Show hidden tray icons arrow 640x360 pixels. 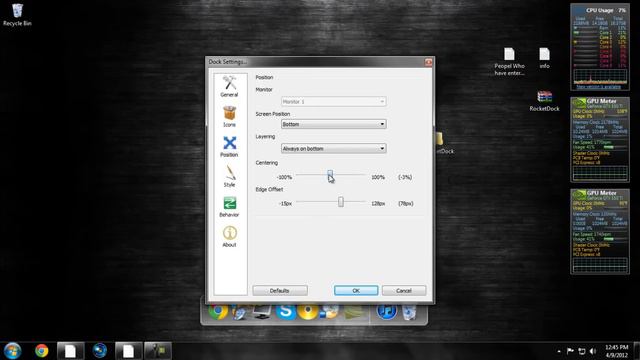click(559, 351)
